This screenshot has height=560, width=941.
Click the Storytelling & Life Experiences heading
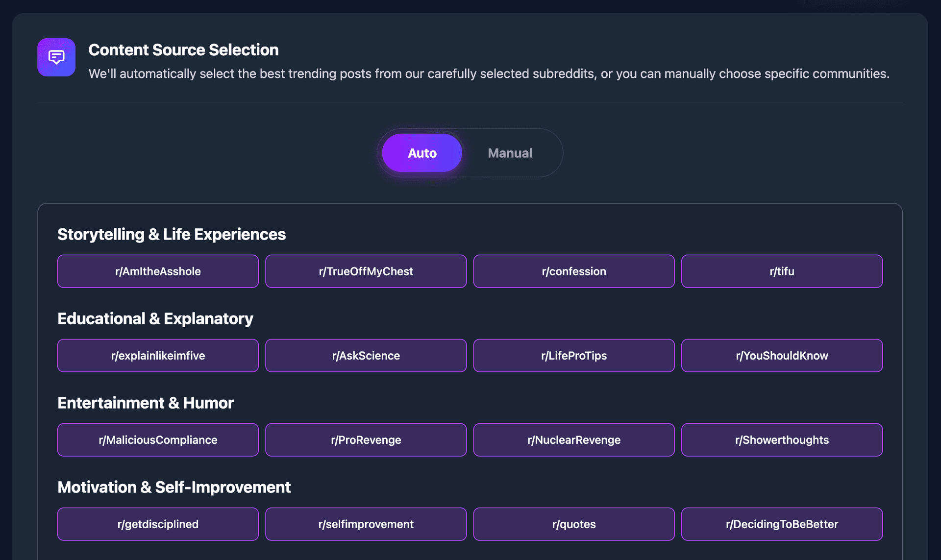pos(172,234)
